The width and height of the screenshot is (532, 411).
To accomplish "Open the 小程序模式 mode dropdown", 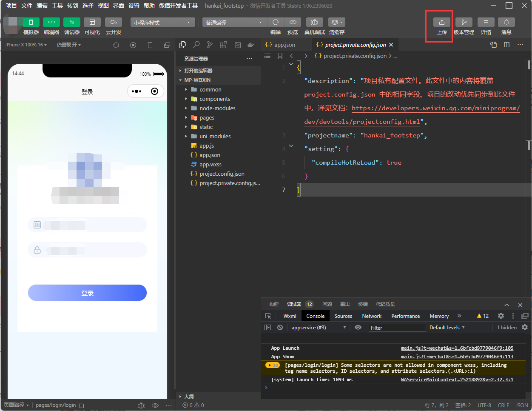I will 163,22.
